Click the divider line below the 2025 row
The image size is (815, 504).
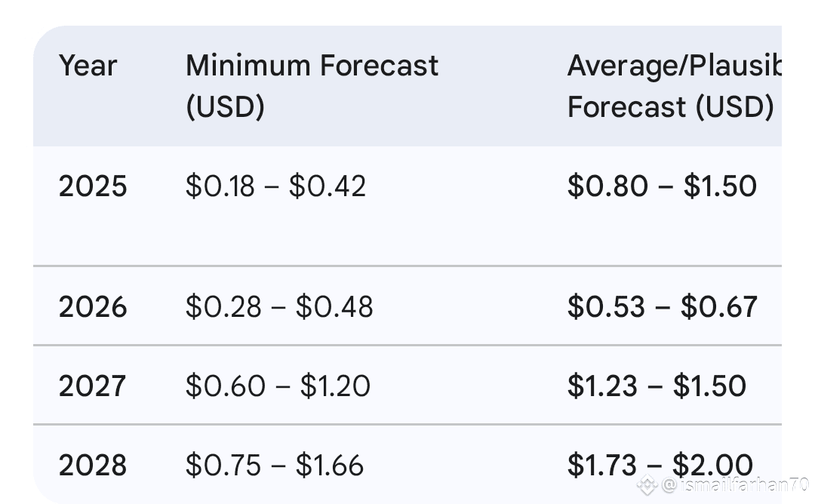click(x=407, y=266)
